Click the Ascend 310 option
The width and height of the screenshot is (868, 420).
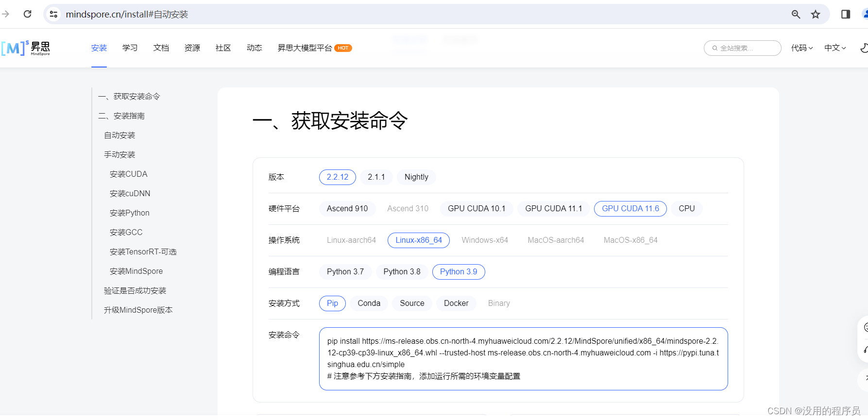tap(408, 209)
